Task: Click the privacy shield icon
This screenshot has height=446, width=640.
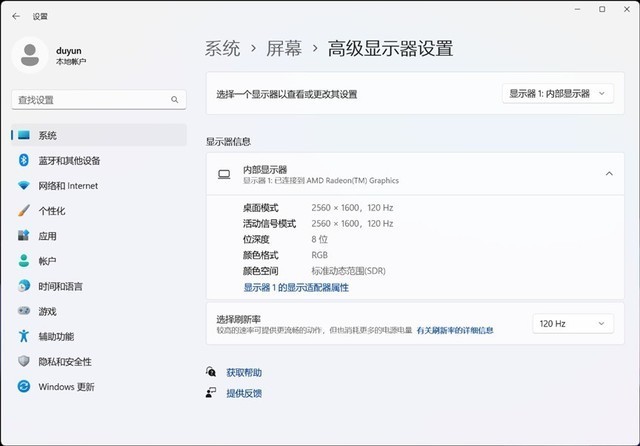Action: (24, 361)
